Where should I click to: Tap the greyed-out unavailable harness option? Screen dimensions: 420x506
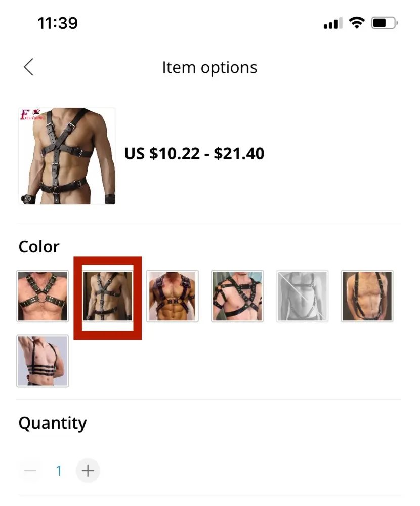[x=302, y=296]
